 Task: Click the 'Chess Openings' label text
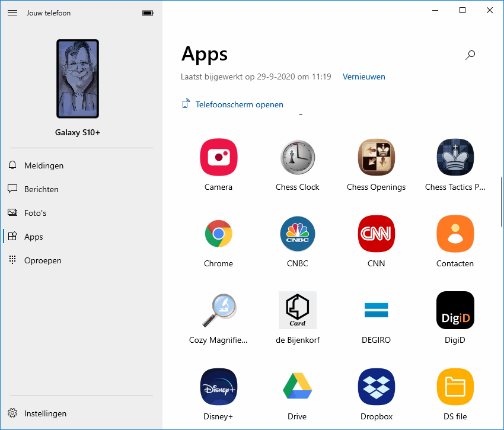click(x=377, y=187)
